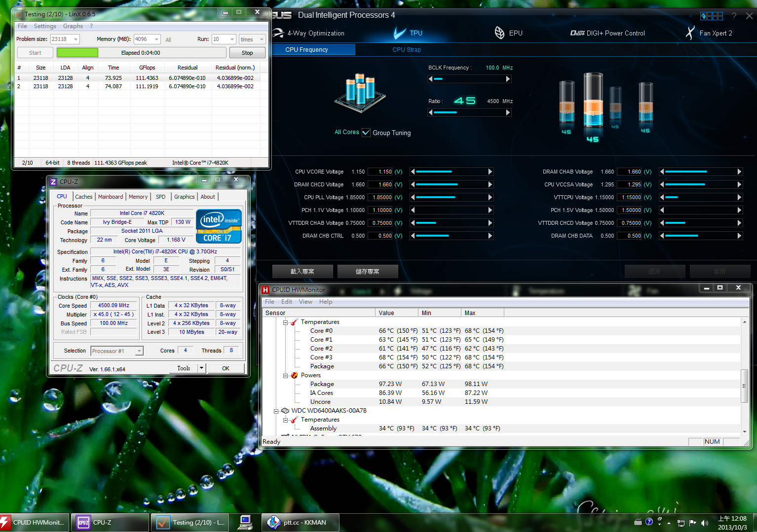Viewport: 757px width, 532px height.
Task: Open LinX Graphs menu
Action: [x=73, y=26]
